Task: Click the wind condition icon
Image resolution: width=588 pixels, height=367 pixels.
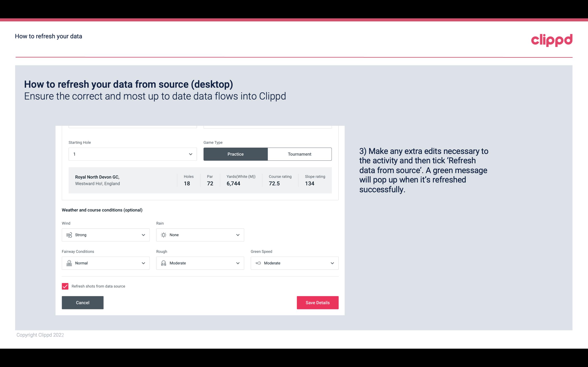Action: 69,235
